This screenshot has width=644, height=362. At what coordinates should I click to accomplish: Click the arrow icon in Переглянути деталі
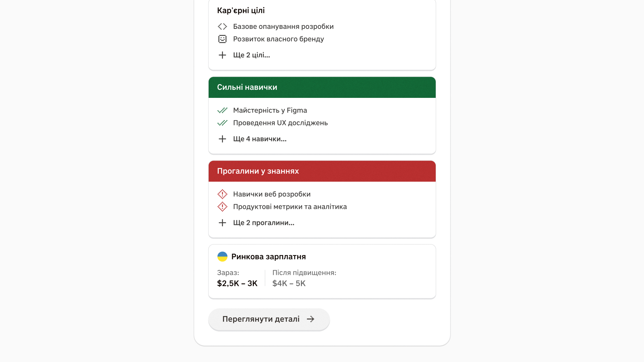tap(311, 319)
